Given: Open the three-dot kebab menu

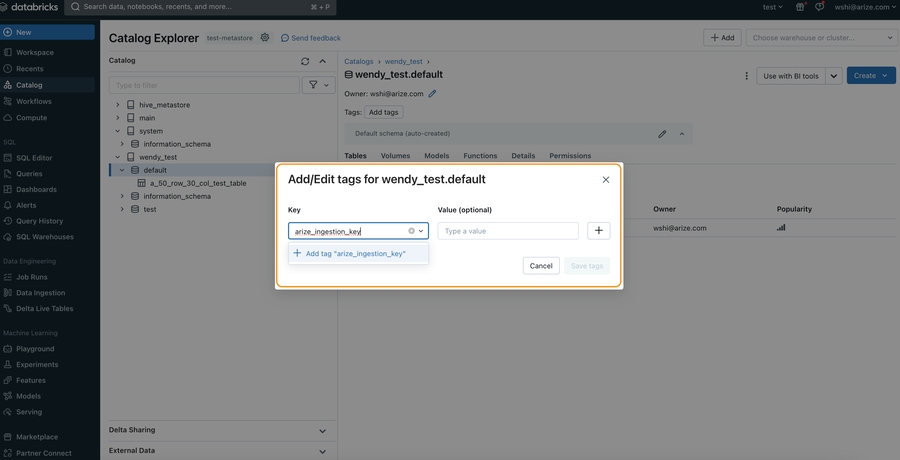Looking at the screenshot, I should pos(746,76).
